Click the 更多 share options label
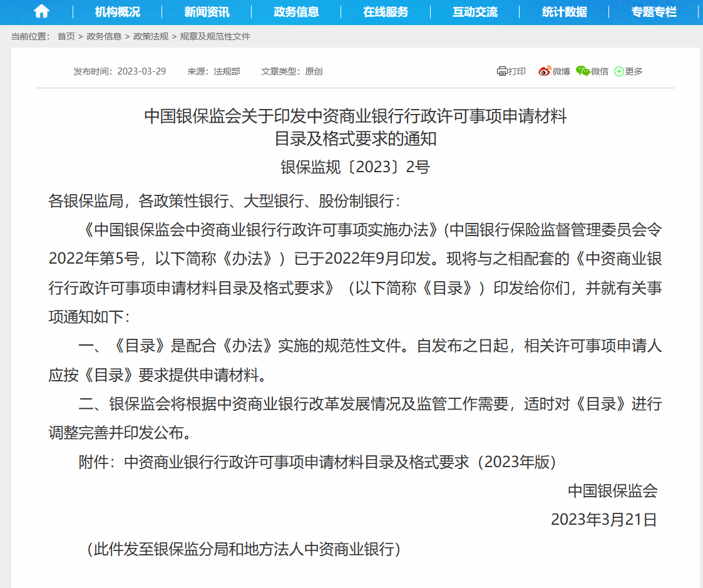 pos(634,71)
